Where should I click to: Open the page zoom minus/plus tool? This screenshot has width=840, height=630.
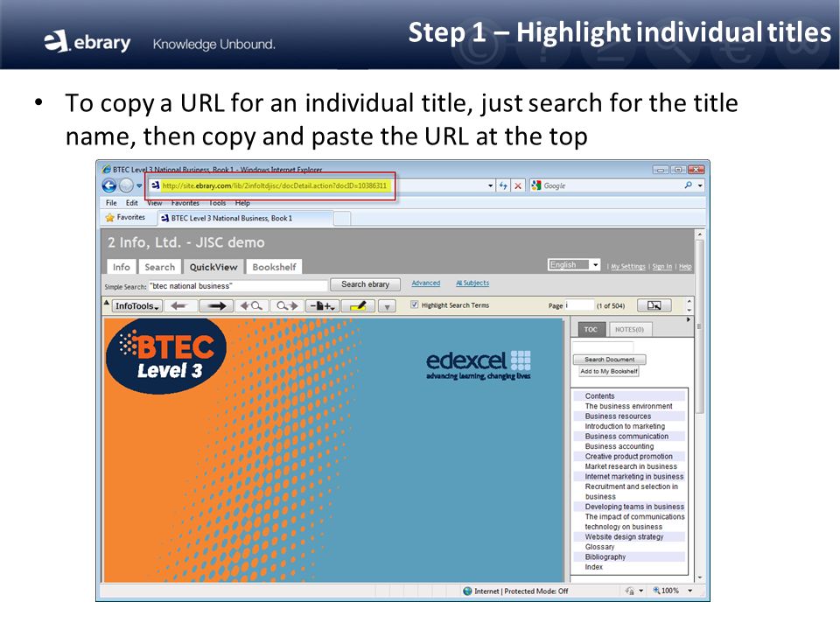point(322,306)
